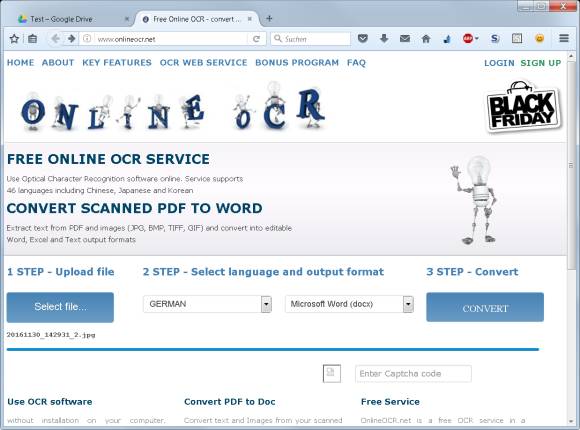Open the HOME menu item
The height and width of the screenshot is (430, 580).
[x=20, y=63]
